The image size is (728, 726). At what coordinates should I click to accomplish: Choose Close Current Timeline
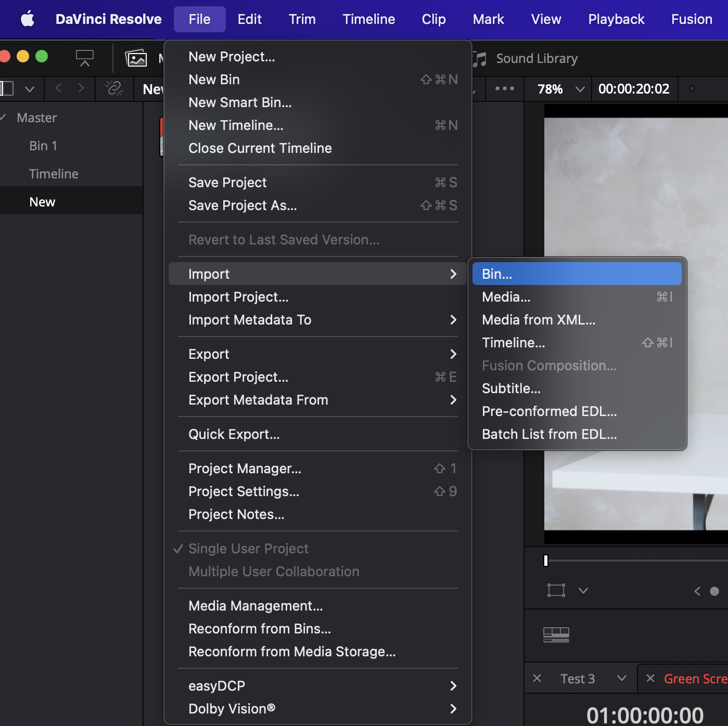318,148
